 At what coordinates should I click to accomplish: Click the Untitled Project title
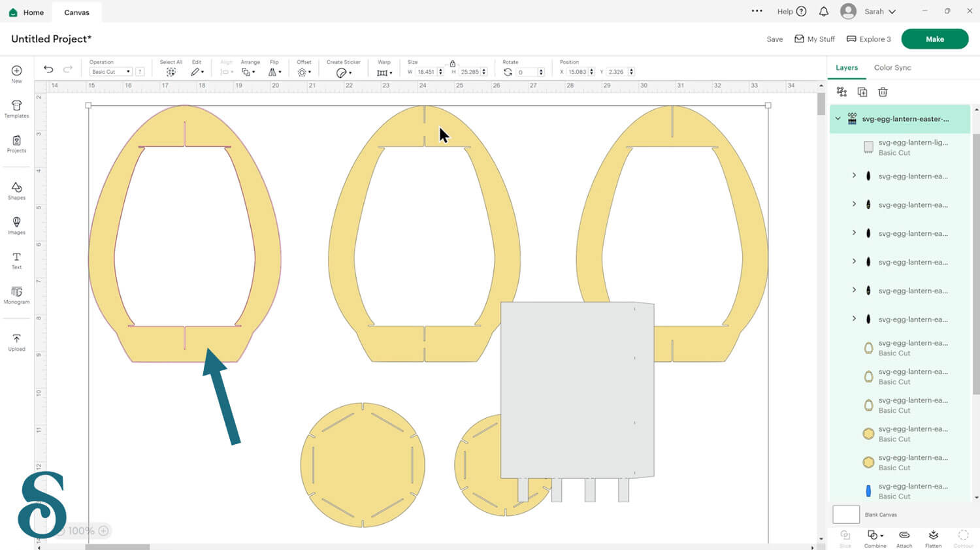[51, 39]
